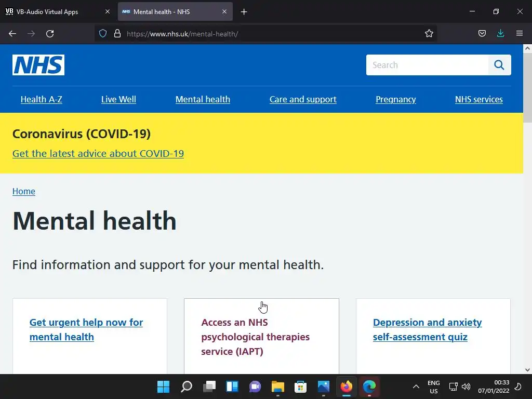Click the Firefox taskbar icon

[347, 387]
